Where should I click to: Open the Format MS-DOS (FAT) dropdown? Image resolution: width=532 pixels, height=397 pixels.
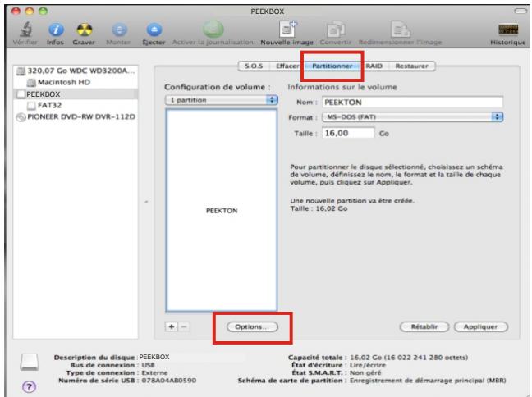[x=413, y=117]
